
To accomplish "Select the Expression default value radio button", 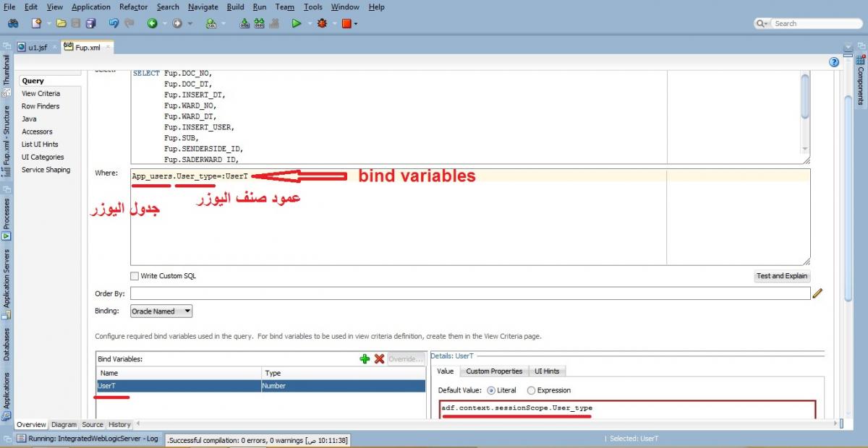I will coord(532,390).
